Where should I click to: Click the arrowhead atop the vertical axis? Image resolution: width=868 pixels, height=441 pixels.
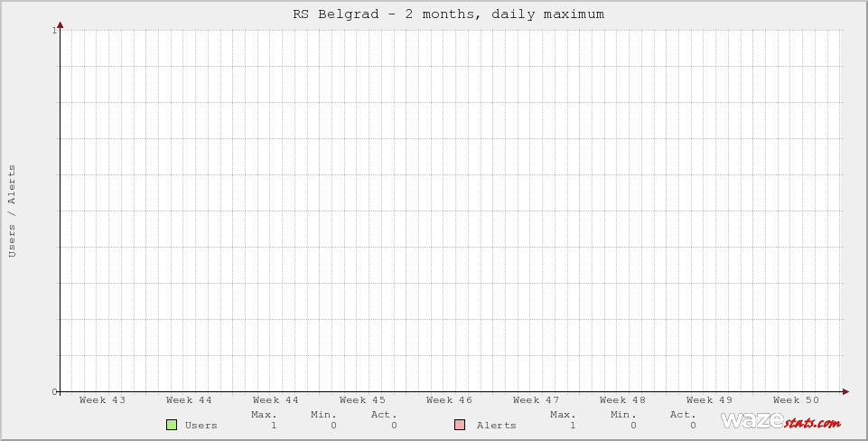tap(61, 25)
